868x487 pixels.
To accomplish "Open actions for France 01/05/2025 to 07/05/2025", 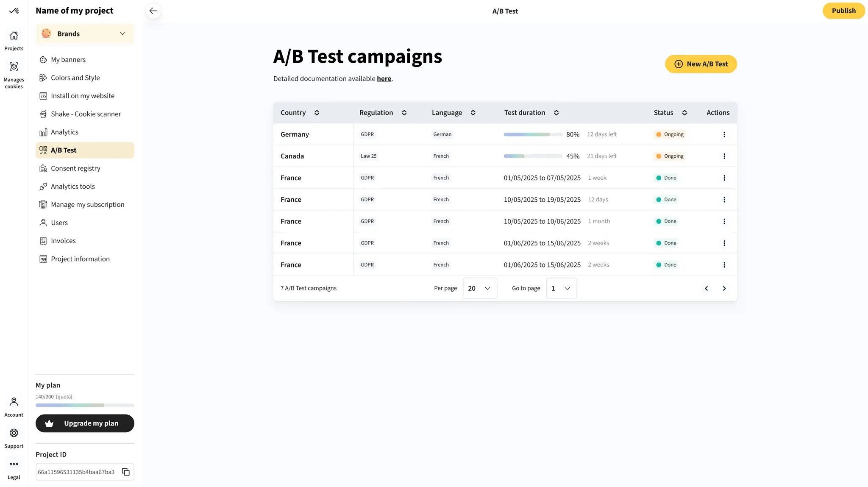I will click(724, 178).
